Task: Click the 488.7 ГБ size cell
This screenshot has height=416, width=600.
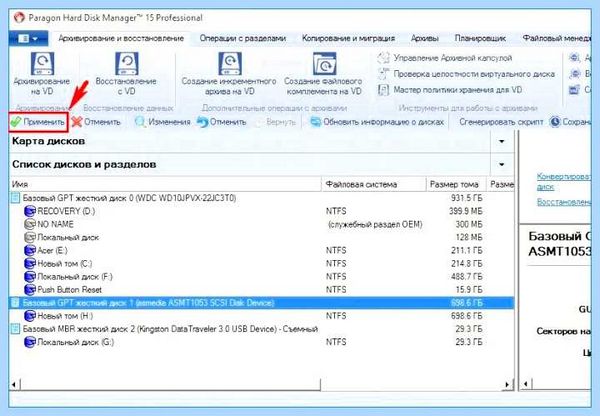Action: (x=467, y=277)
